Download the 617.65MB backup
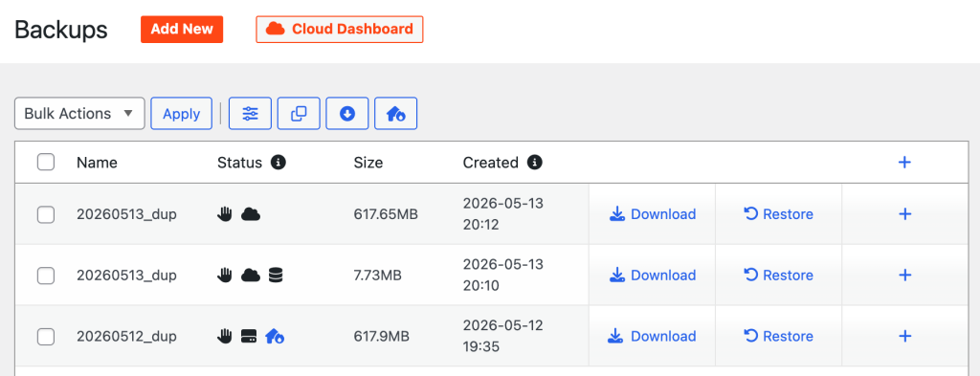This screenshot has width=980, height=376. [652, 214]
